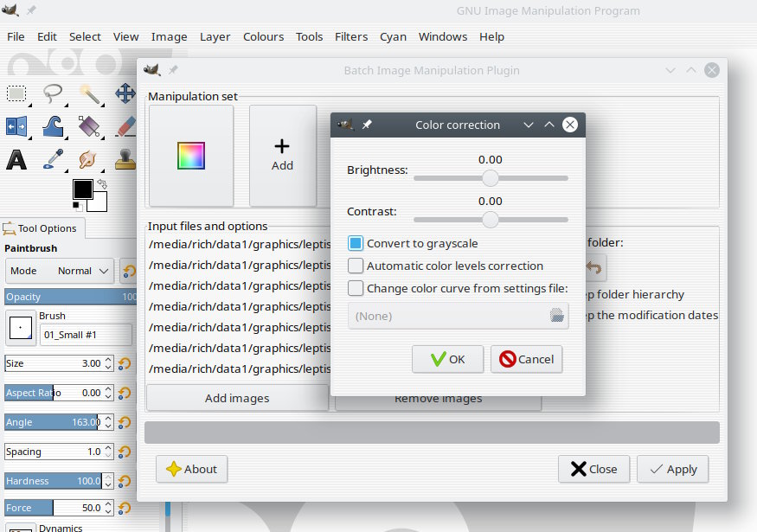The image size is (757, 532).
Task: Select the Text tool
Action: pos(16,160)
